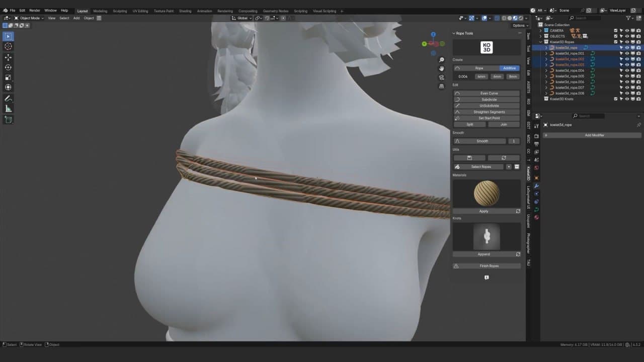
Task: Collapse the Koelet3D Ropes collection
Action: pyautogui.click(x=541, y=42)
